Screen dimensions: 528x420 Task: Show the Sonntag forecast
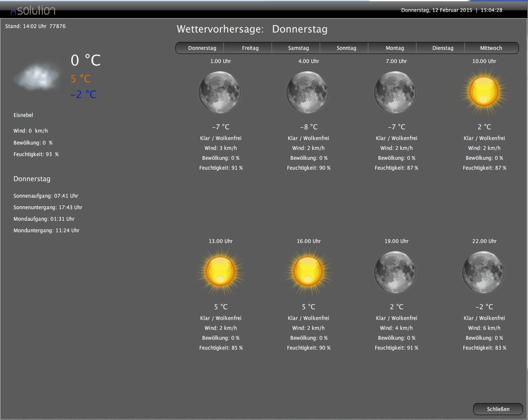point(346,48)
